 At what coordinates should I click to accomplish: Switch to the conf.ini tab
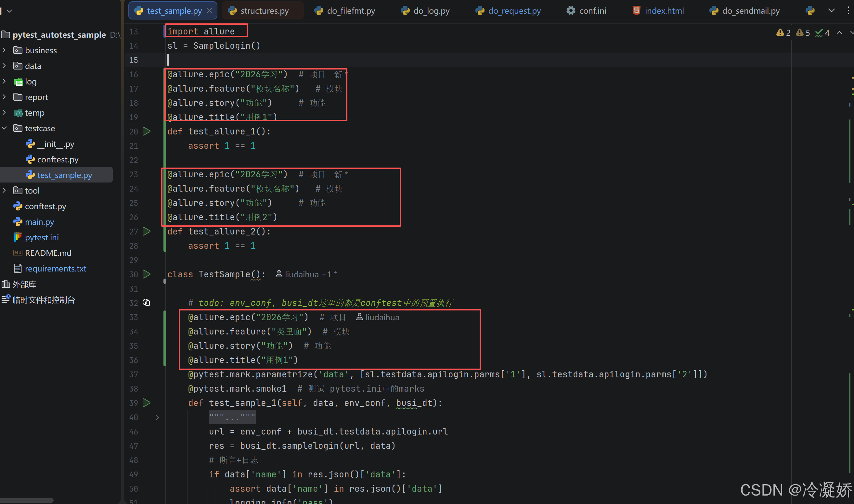click(587, 10)
